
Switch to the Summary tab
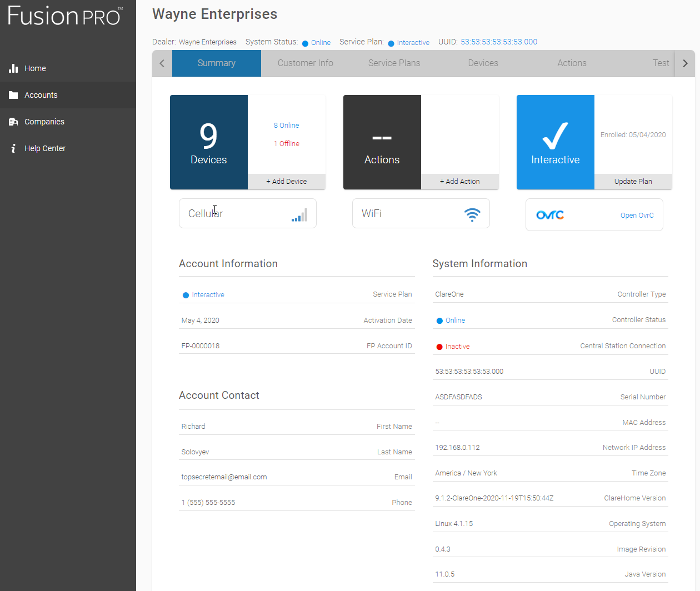[x=217, y=63]
